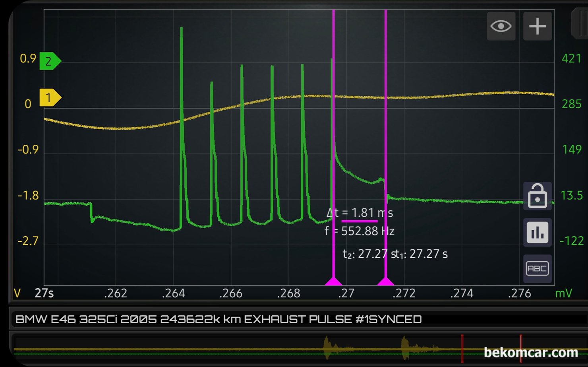Click the BMW E46 325Ci recording title
588x367 pixels.
pos(218,319)
